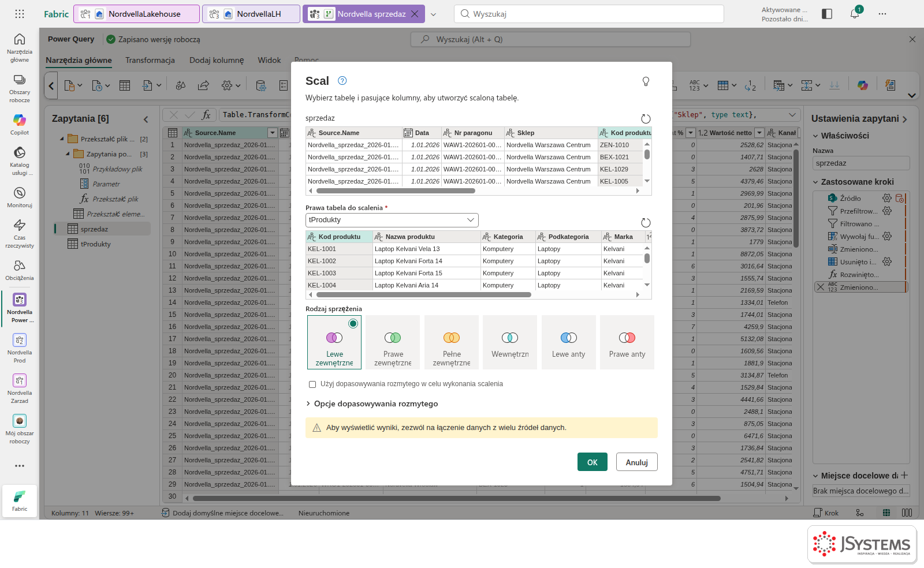Open the notifications bell icon

pyautogui.click(x=855, y=14)
